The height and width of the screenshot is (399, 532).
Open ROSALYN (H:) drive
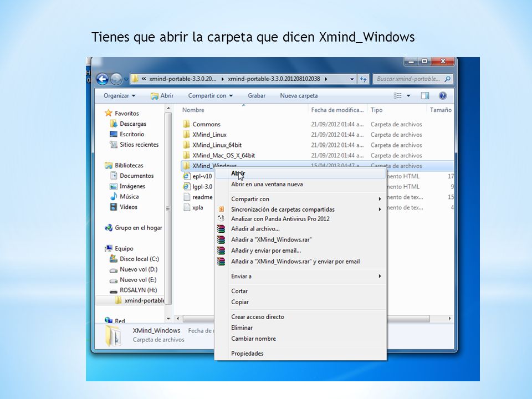coord(134,290)
